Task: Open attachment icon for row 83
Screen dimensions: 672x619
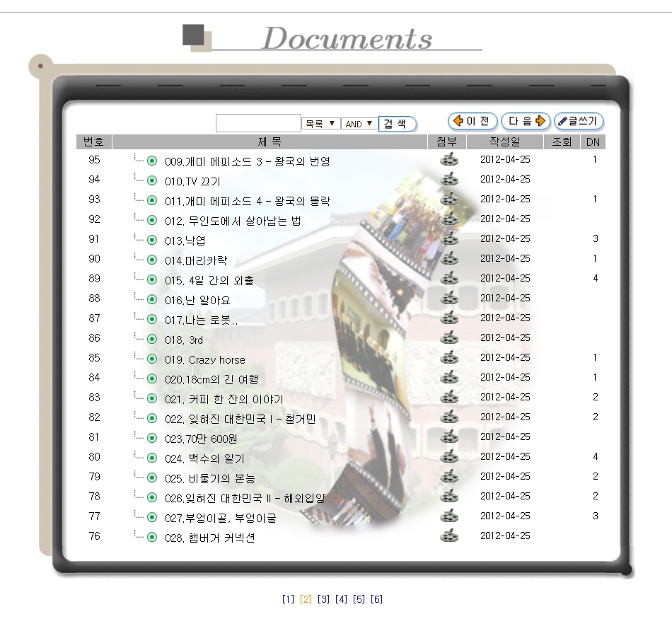Action: 449,397
